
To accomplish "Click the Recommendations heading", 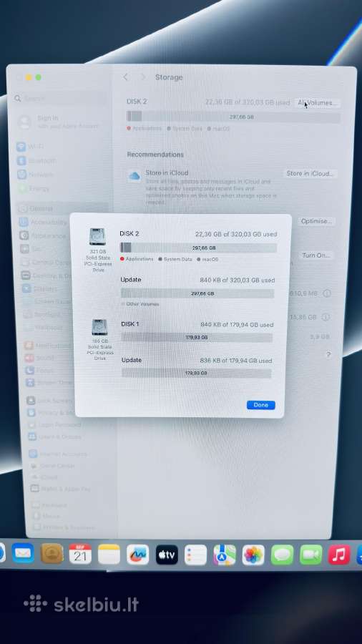I will [x=155, y=155].
